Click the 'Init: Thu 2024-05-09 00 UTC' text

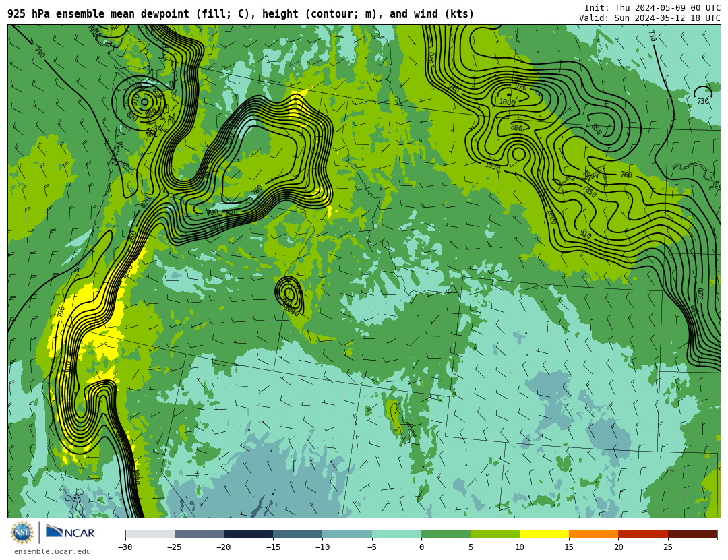[x=653, y=8]
